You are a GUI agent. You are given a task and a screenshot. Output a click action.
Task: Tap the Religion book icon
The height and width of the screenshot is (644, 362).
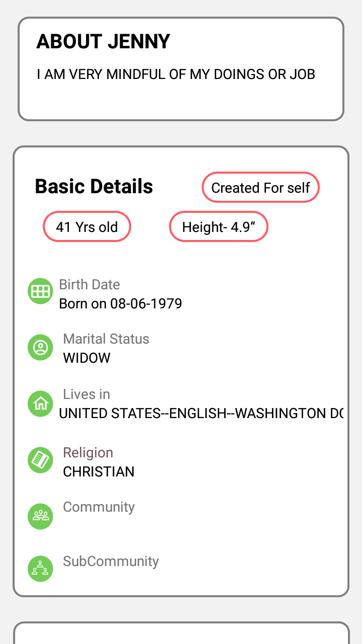point(40,460)
